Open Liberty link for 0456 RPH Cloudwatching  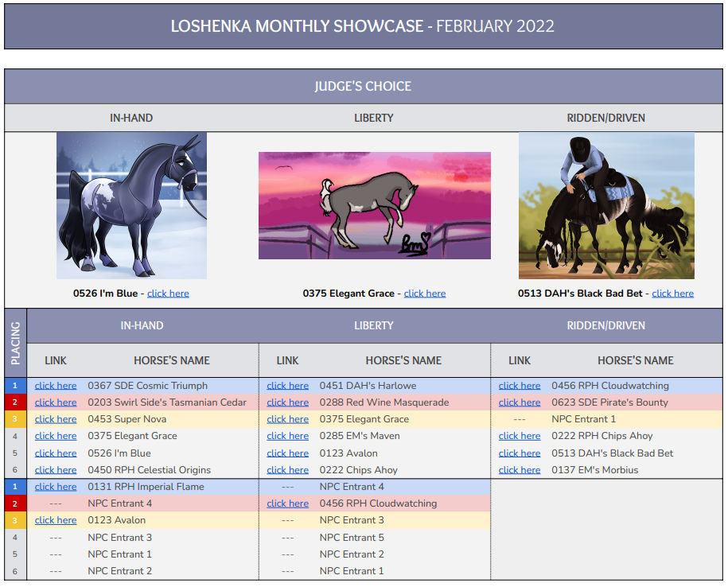tap(287, 503)
